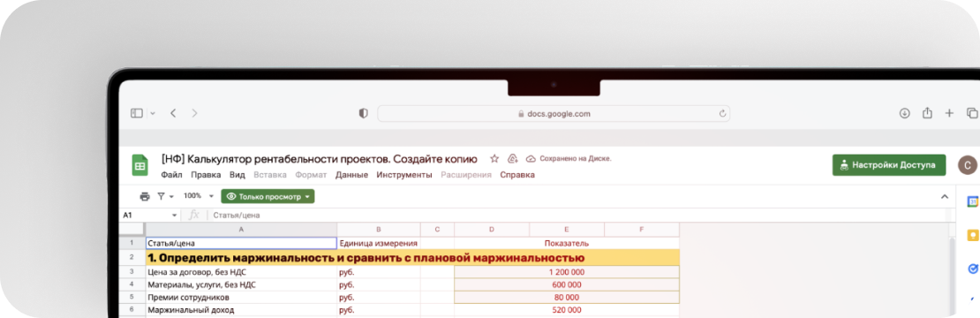Select the Единица измерения cell
Image resolution: width=980 pixels, height=318 pixels.
(379, 243)
